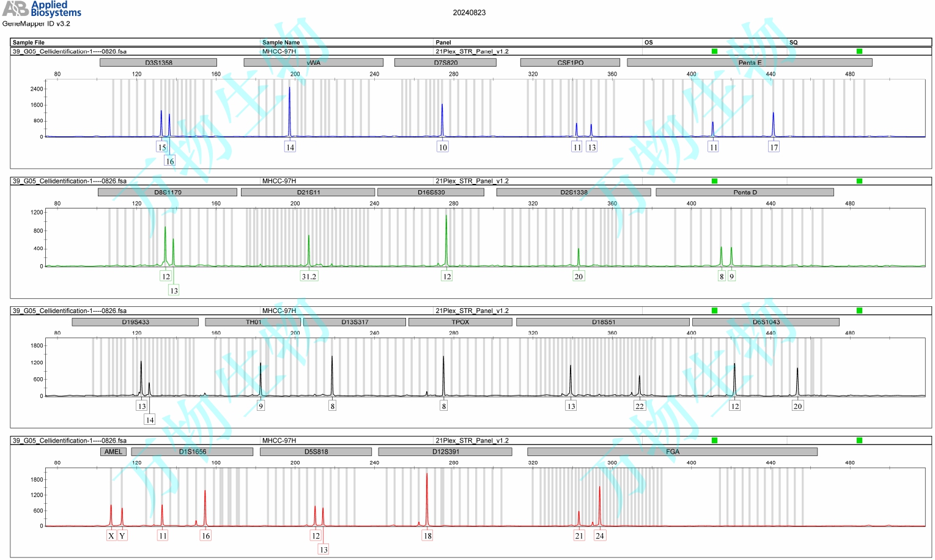Click the Y allele label under AMEL

(x=122, y=536)
